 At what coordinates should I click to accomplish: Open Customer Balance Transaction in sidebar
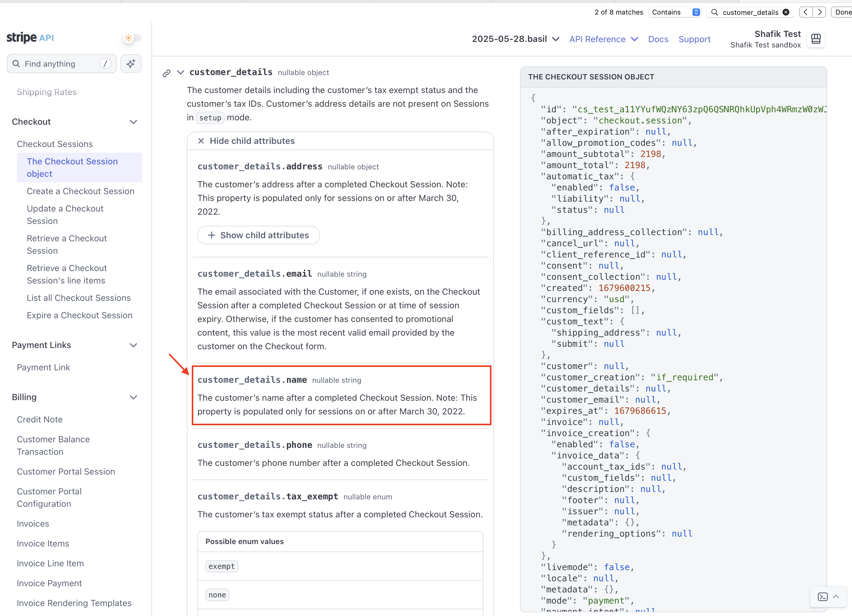coord(53,445)
